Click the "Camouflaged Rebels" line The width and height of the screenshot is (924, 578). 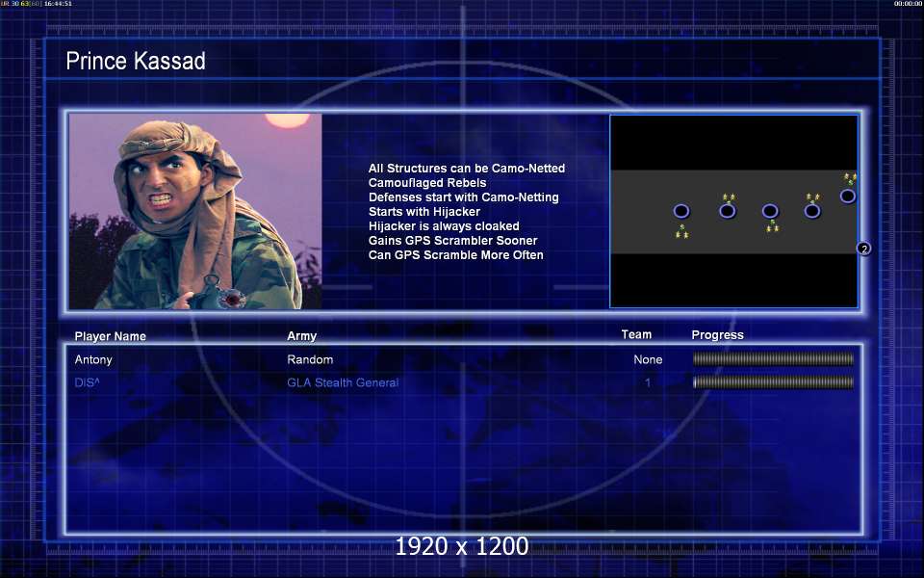tap(427, 183)
